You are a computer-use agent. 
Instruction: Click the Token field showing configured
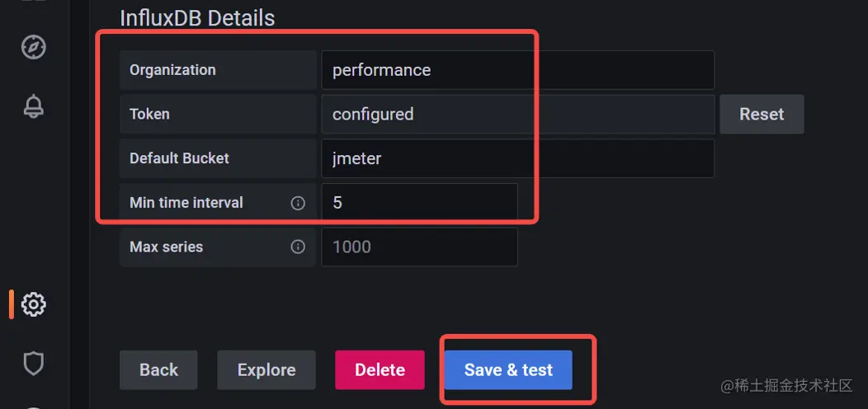click(517, 114)
